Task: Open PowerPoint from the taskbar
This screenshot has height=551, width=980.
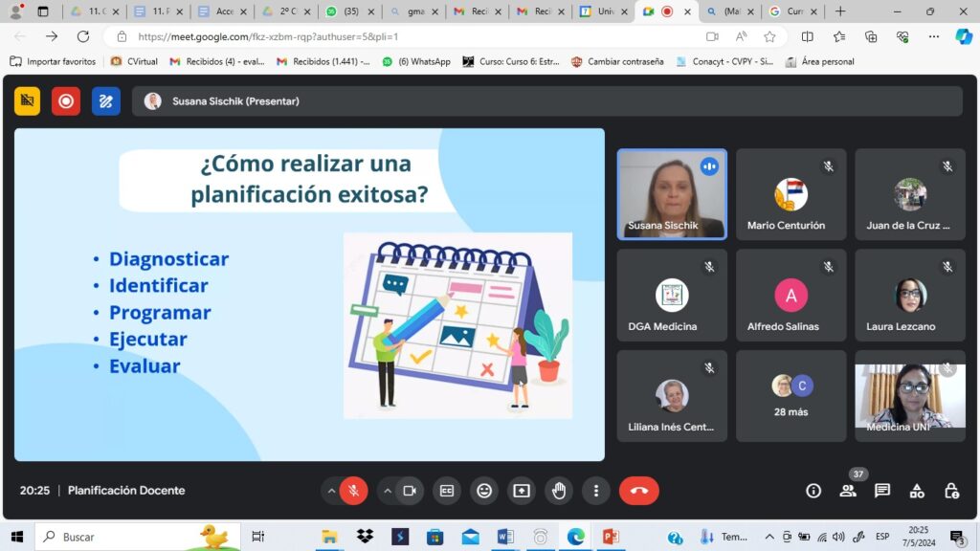Action: (611, 537)
